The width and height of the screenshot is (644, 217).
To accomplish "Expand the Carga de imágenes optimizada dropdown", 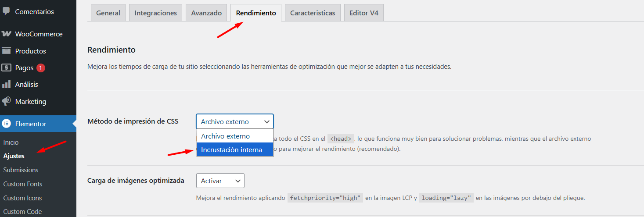I will (x=220, y=181).
